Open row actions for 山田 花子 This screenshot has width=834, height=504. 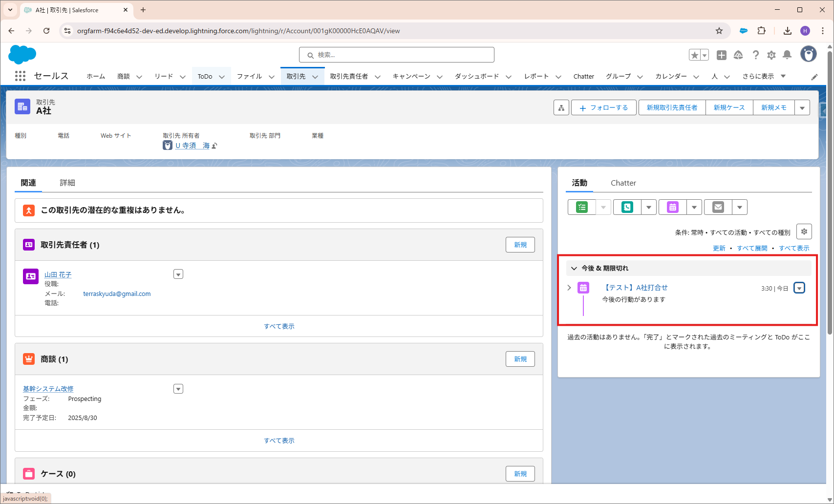pyautogui.click(x=178, y=274)
